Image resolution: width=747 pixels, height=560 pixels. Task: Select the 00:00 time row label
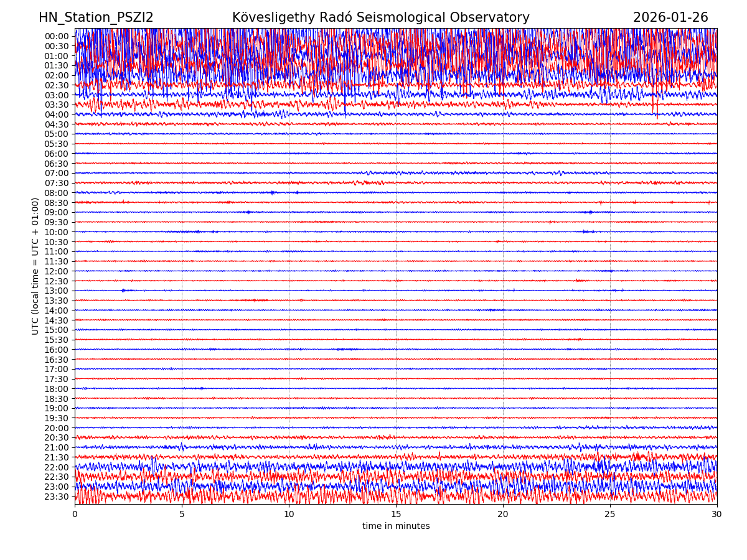56,36
